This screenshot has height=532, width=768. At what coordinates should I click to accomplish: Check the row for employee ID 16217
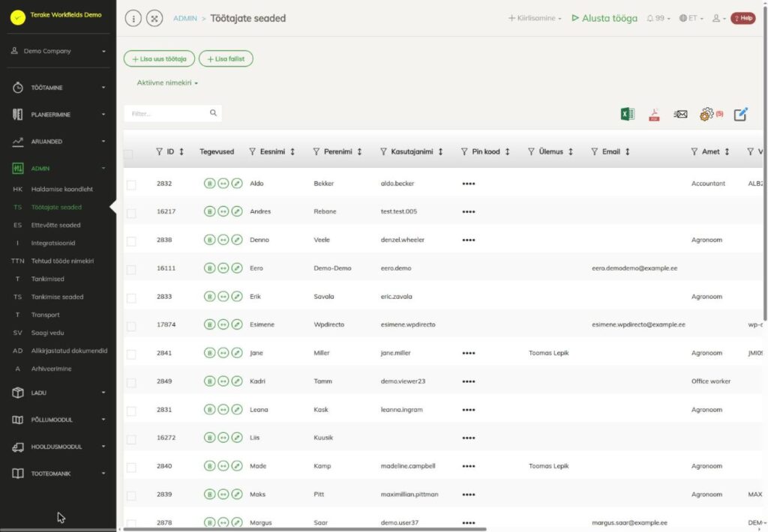(x=131, y=214)
